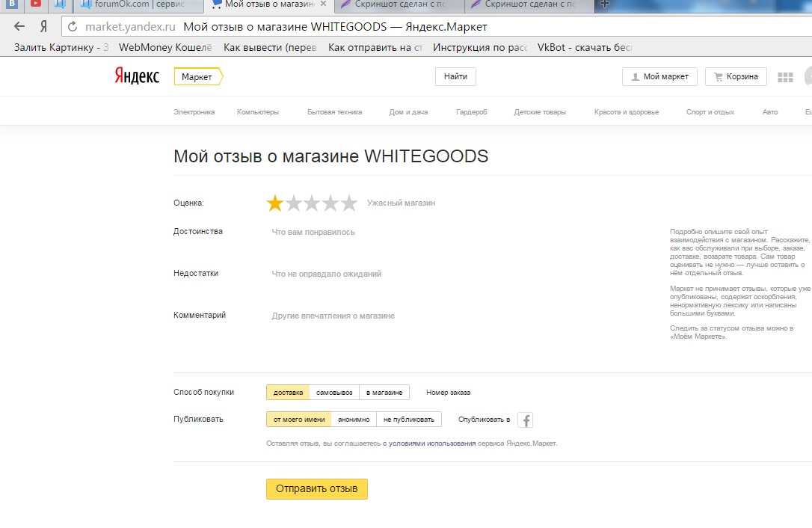Choose 'не публиковать' option
This screenshot has width=812, height=528.
coord(409,420)
